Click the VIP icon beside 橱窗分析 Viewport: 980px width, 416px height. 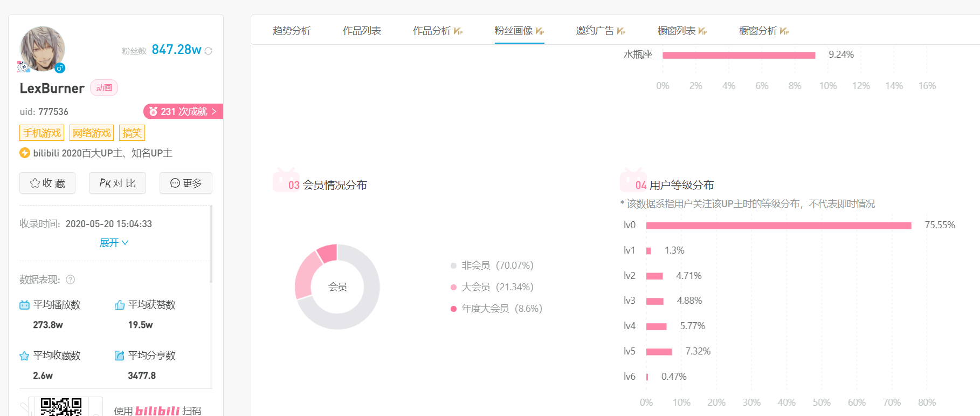tap(784, 31)
